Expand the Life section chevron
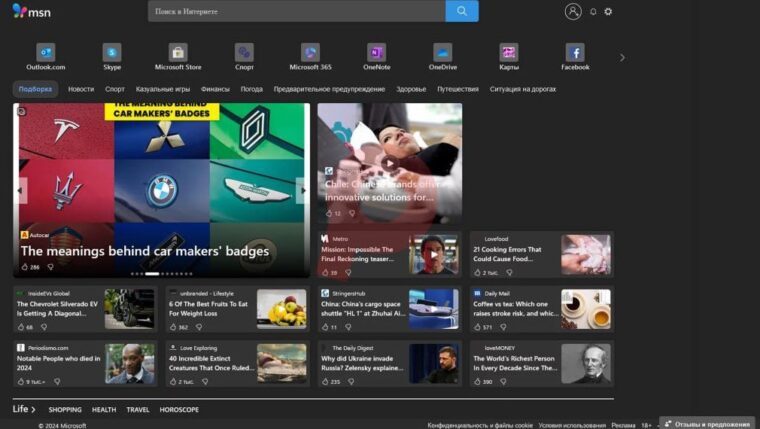The image size is (760, 429). pyautogui.click(x=33, y=410)
